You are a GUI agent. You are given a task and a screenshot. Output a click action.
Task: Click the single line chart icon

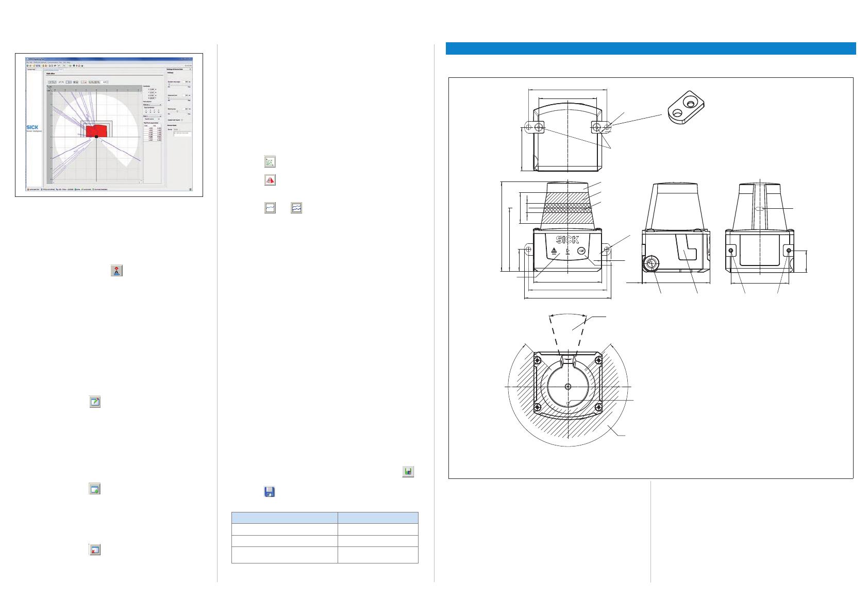point(270,208)
